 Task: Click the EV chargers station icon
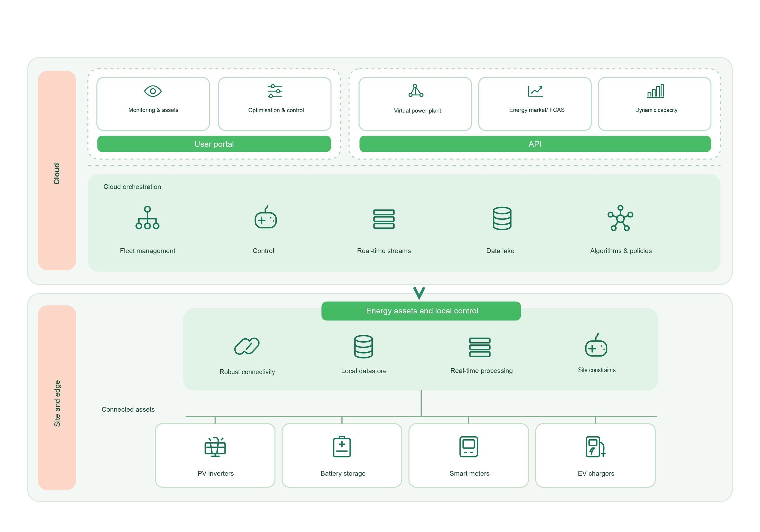(596, 447)
